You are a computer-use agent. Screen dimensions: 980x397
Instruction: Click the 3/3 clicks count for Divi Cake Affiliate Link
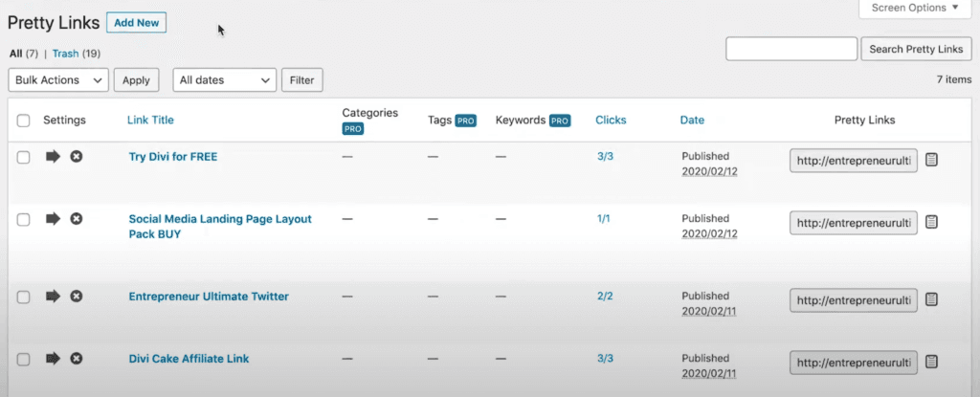(x=605, y=359)
